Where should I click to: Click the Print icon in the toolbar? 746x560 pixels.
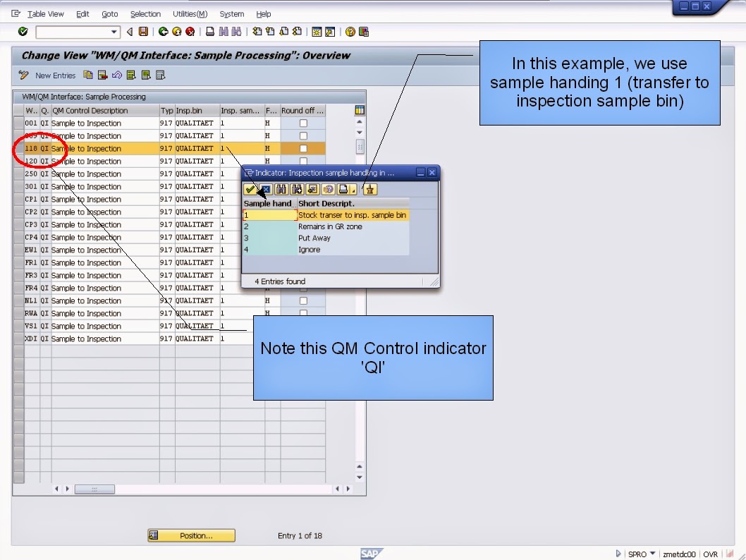211,32
